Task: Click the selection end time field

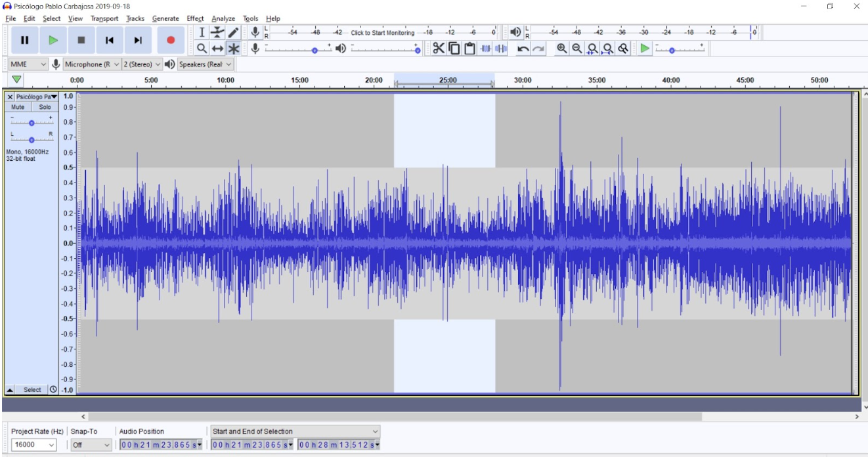Action: (339, 445)
